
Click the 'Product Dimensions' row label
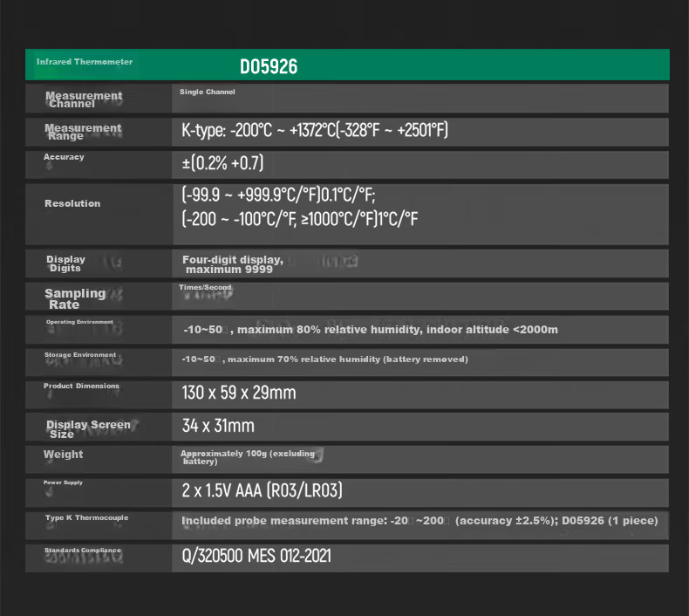tap(81, 386)
